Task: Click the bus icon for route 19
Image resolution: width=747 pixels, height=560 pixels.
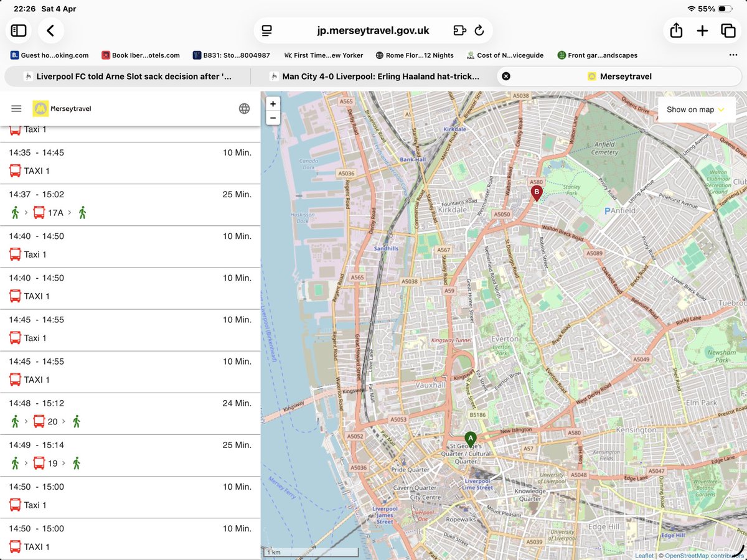Action: pyautogui.click(x=39, y=463)
